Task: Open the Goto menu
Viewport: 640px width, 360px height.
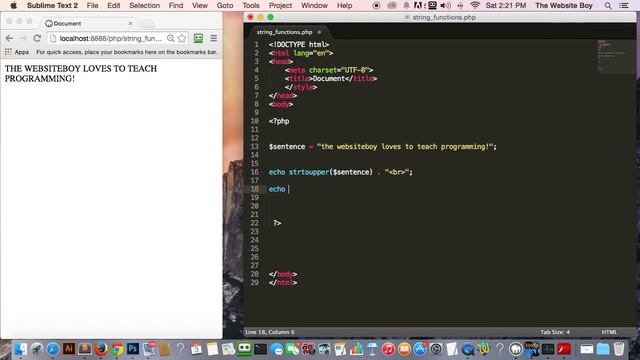Action: tap(225, 5)
